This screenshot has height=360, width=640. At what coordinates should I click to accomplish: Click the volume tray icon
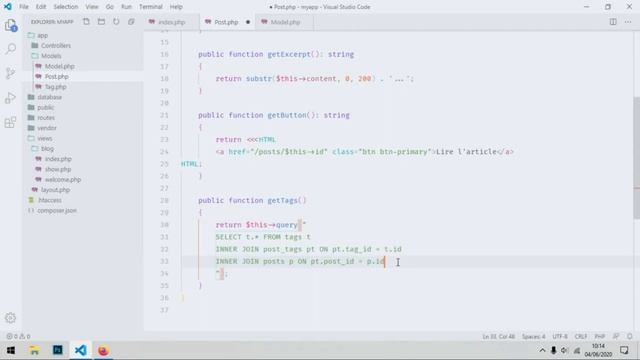point(564,350)
